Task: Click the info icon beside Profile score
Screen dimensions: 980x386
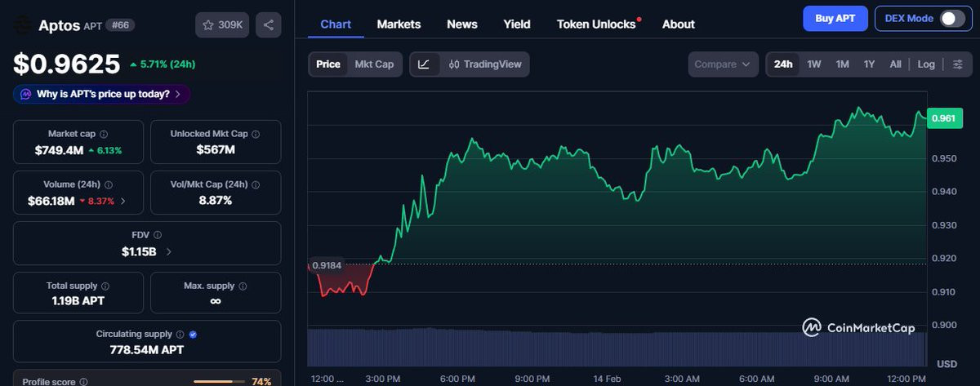Action: pyautogui.click(x=83, y=381)
